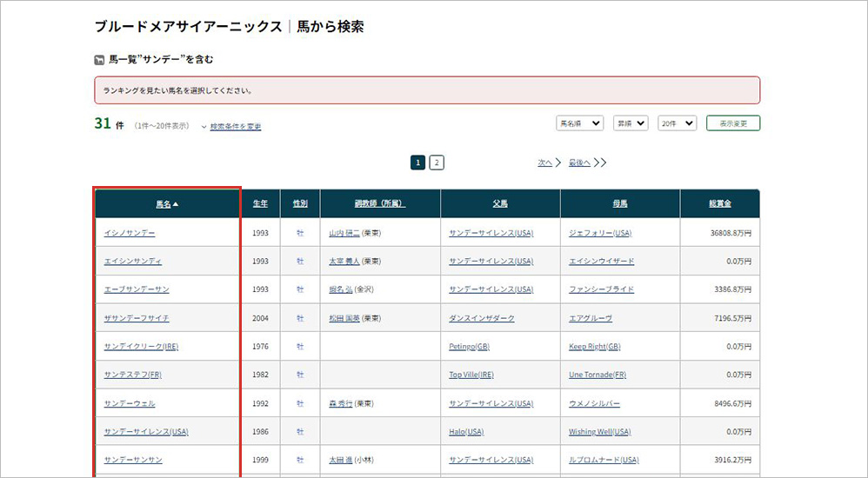Open horse サンデイクリーク(IRE)

point(141,346)
